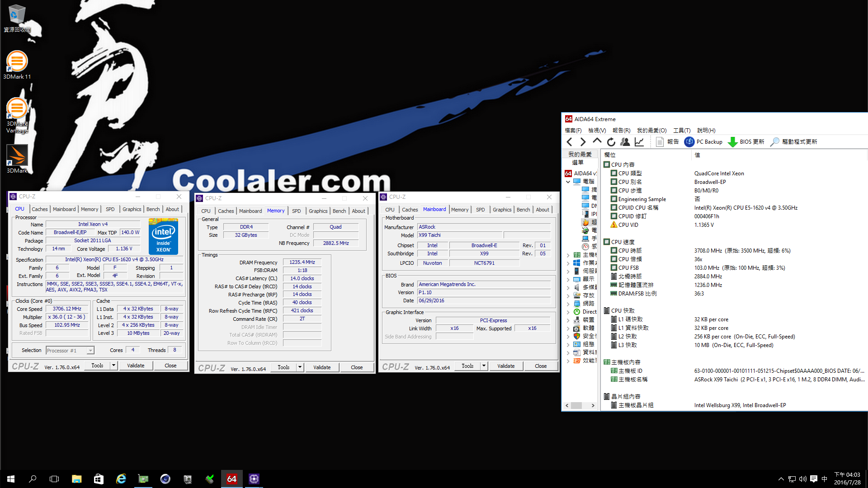Go up one level in AIDA64
868x488 pixels.
pos(597,142)
